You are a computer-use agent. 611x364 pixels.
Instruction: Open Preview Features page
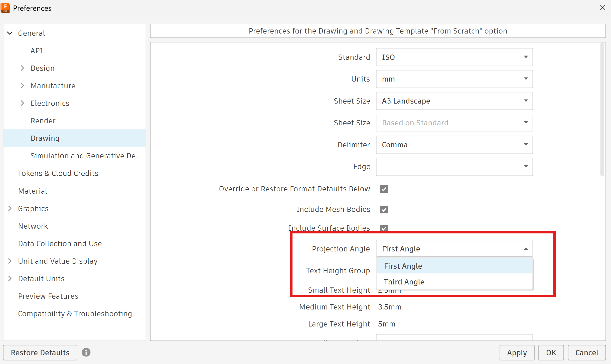48,296
